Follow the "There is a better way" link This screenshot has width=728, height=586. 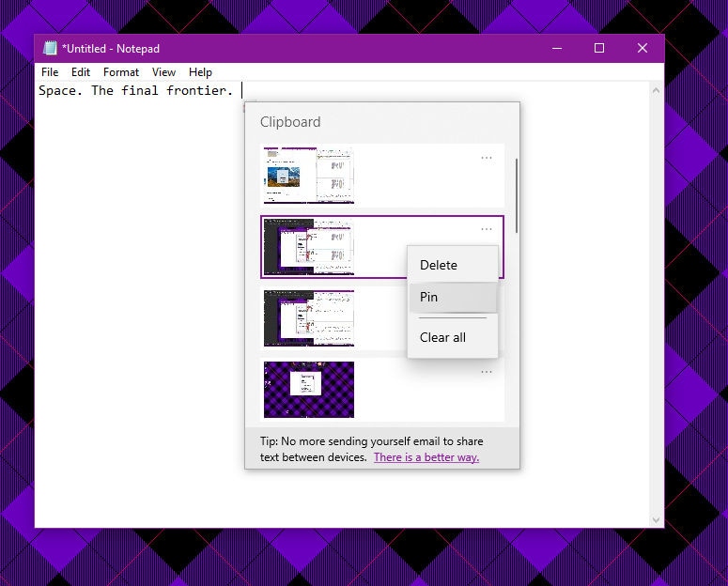(x=426, y=457)
